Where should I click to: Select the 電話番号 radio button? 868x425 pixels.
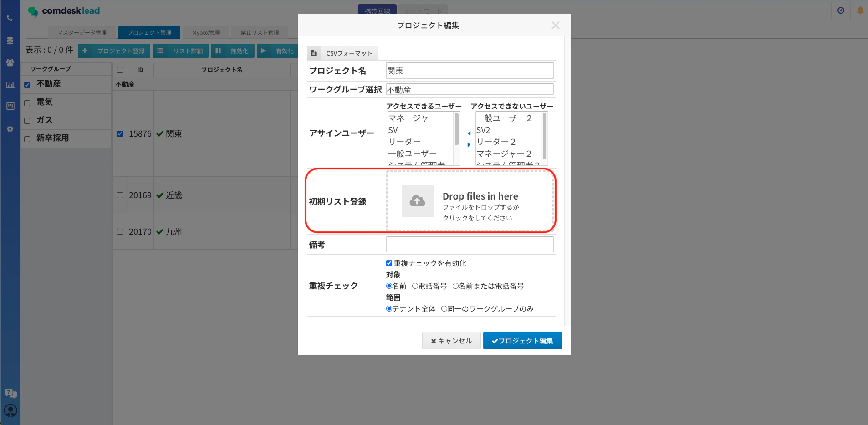coord(415,286)
